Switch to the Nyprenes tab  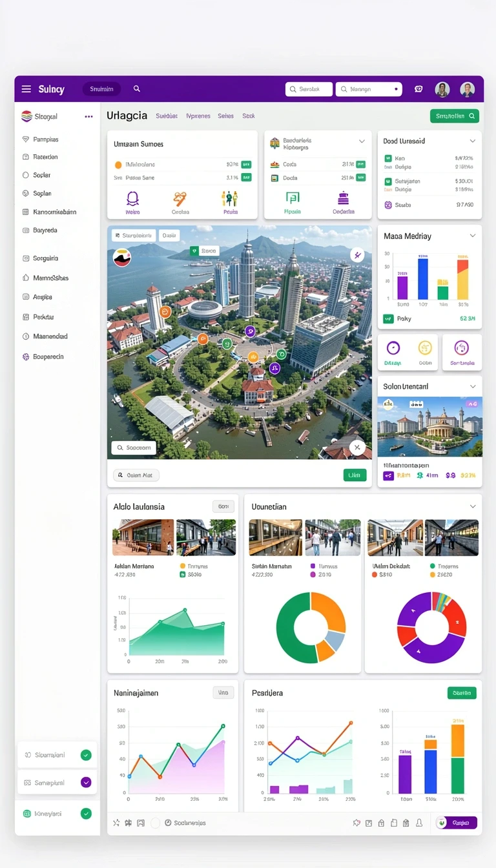[198, 116]
